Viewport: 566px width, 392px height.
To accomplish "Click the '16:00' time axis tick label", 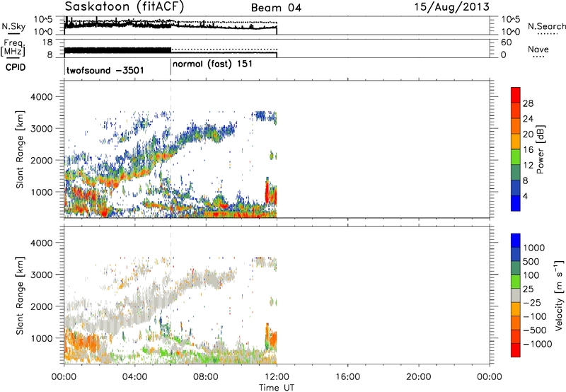I will tap(347, 377).
